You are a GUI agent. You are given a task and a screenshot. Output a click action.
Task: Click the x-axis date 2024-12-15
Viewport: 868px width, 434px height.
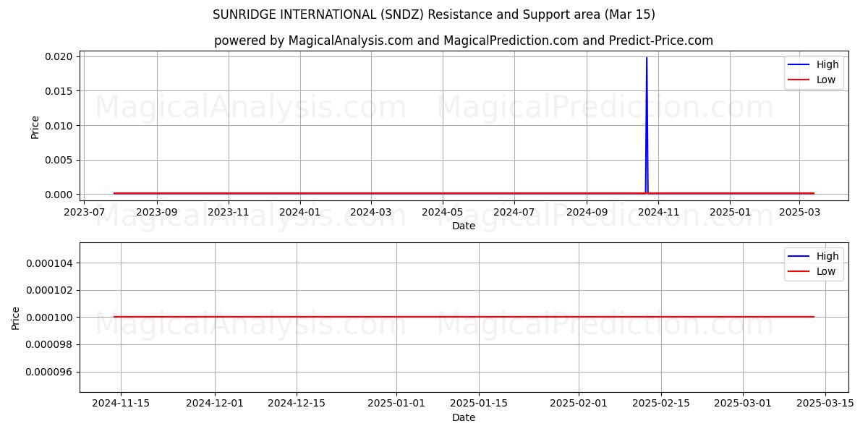click(x=297, y=404)
